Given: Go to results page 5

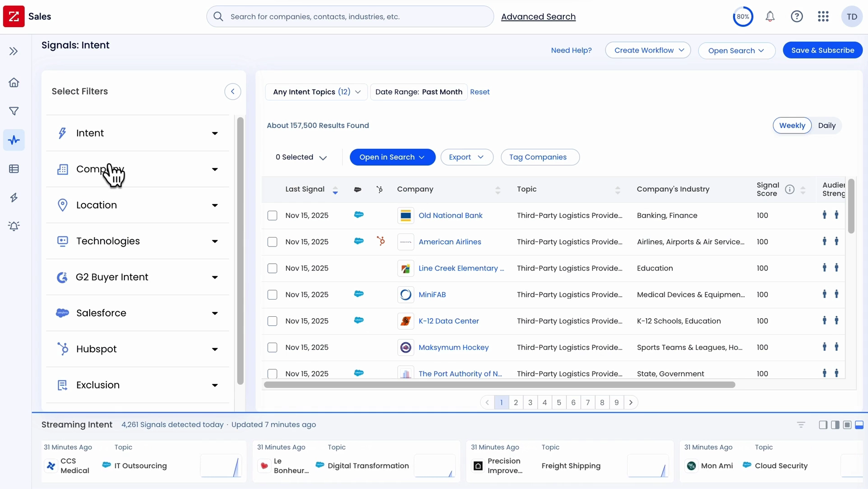Looking at the screenshot, I should (x=559, y=402).
